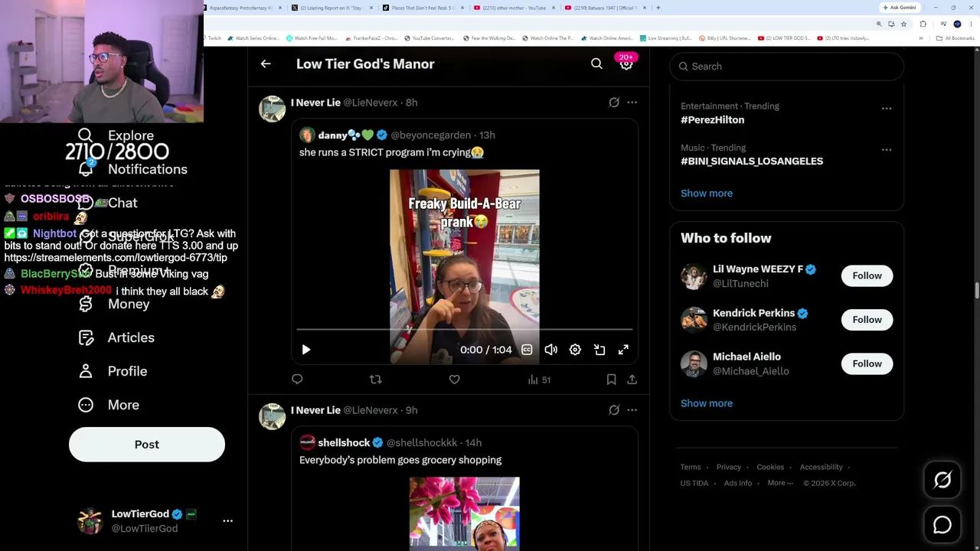
Task: Open the Twitch bookmark
Action: (211, 38)
